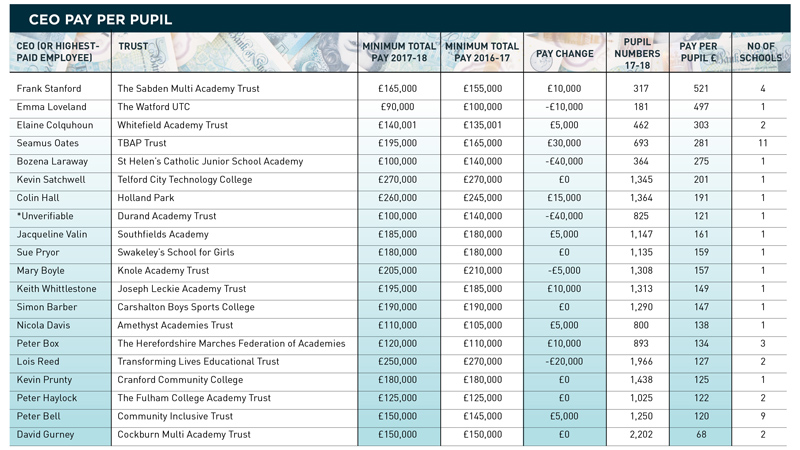Image resolution: width=800 pixels, height=450 pixels.
Task: Select the name 'Mary Boyle'
Action: pyautogui.click(x=40, y=271)
